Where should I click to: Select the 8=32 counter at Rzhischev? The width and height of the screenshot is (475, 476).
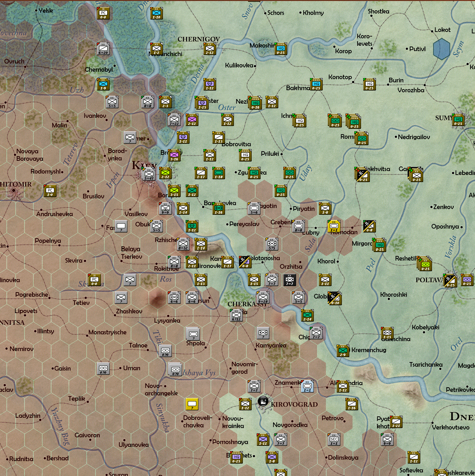tap(183, 244)
